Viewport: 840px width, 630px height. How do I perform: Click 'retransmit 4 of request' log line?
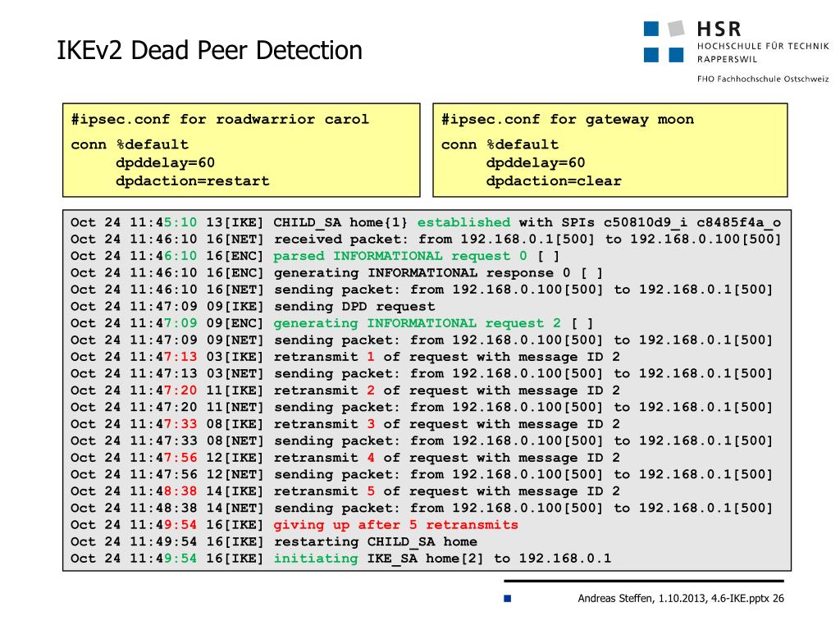345,458
